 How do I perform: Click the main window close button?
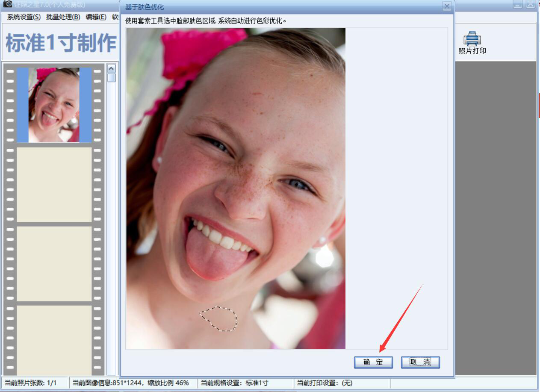531,4
